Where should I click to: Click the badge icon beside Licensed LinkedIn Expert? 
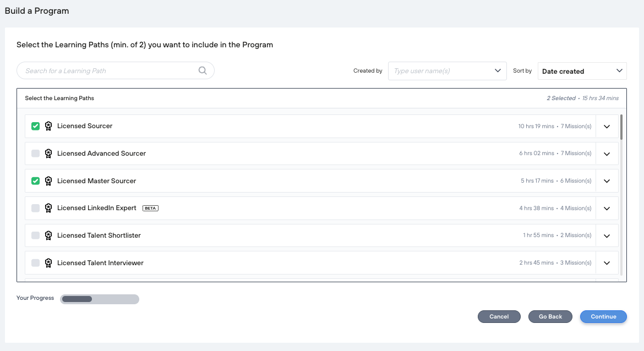[x=48, y=208]
